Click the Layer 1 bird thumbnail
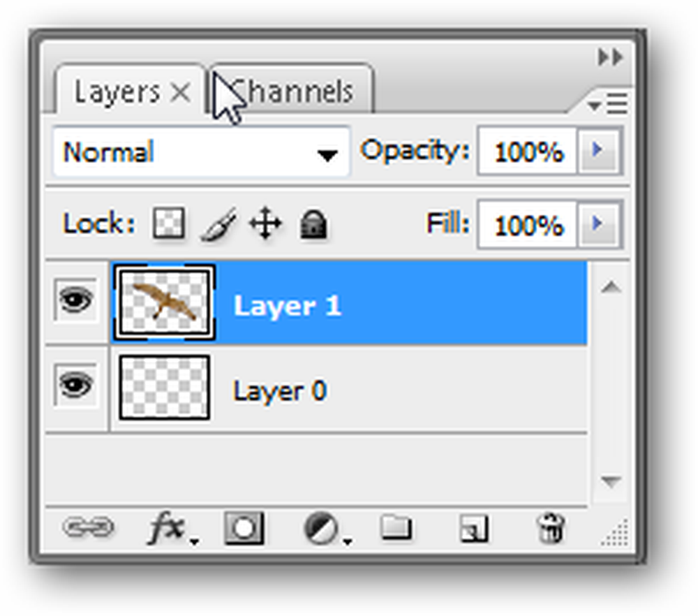 click(164, 302)
